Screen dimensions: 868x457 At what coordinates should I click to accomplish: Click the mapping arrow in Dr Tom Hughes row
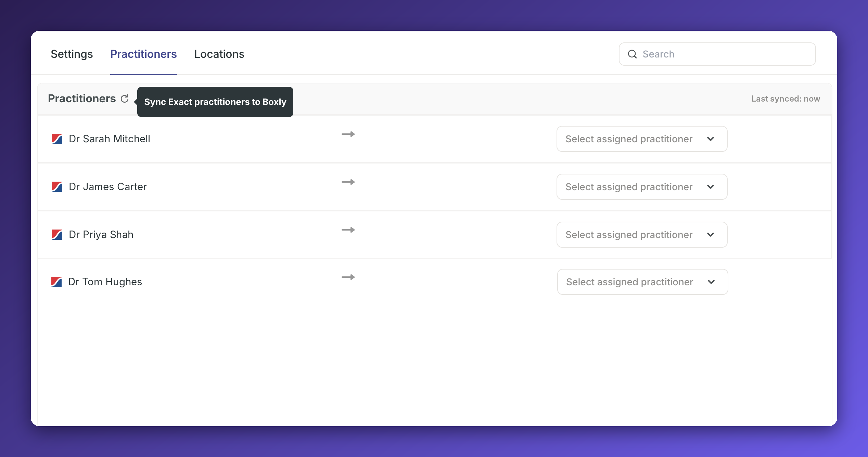pyautogui.click(x=348, y=277)
